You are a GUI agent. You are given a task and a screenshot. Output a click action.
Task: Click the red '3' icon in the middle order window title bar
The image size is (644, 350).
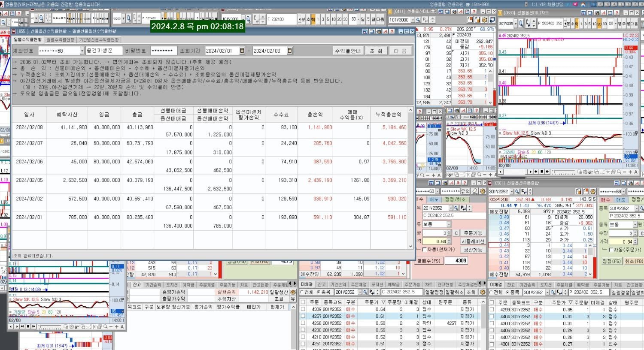pos(458,183)
